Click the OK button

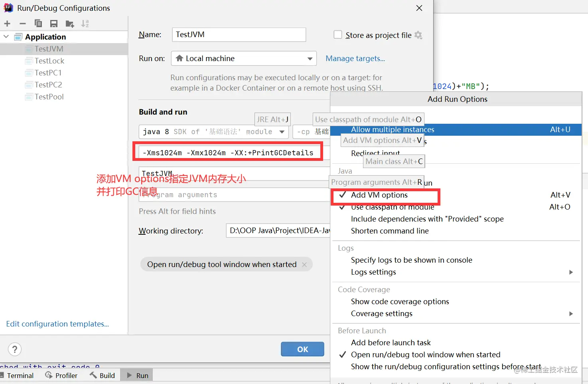pos(302,349)
